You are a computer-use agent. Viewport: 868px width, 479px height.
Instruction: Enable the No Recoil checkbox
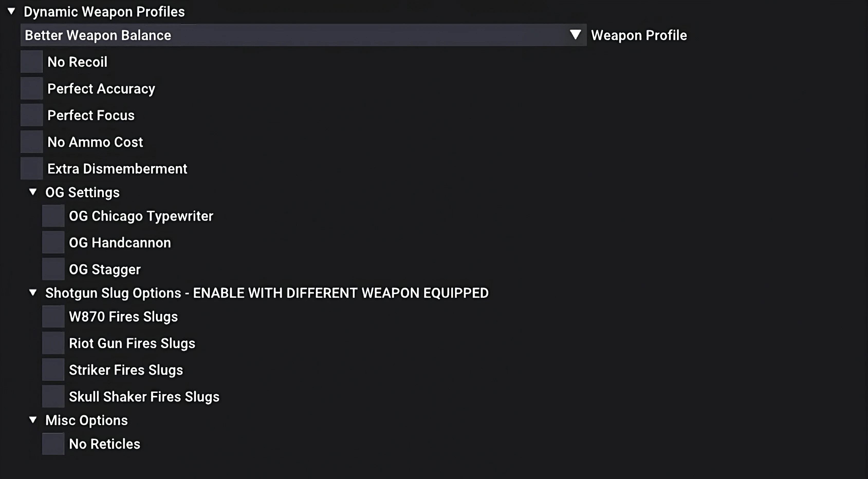coord(31,62)
